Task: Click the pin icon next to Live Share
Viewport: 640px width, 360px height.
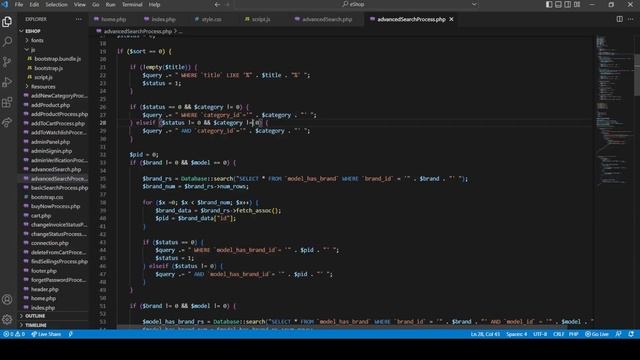Action: [x=71, y=334]
